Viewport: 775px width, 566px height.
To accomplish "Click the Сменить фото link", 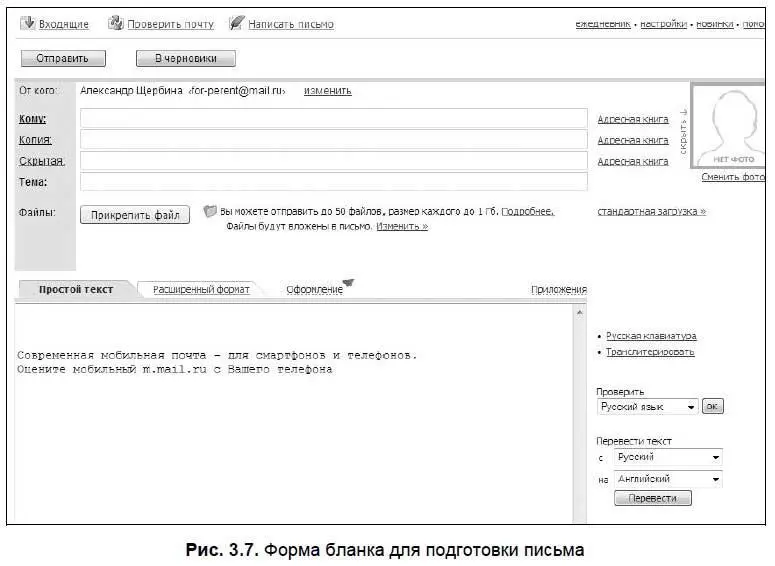I will click(x=733, y=177).
